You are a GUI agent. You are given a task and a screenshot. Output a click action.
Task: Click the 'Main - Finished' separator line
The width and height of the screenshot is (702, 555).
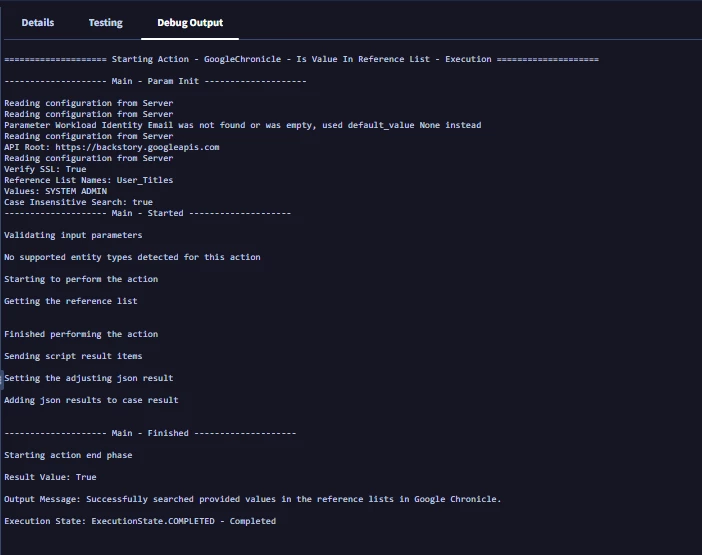(150, 433)
